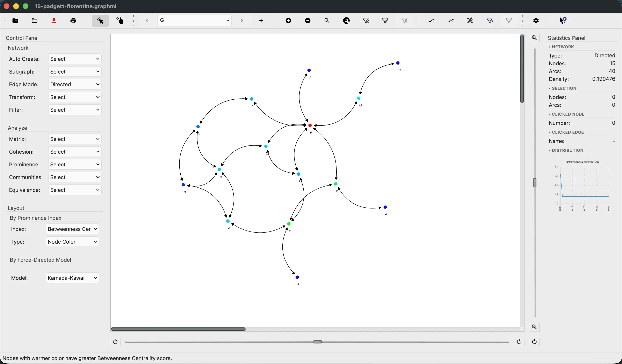Viewport: 622px width, 364px height.
Task: Select blue node 11 on canvas
Action: point(183,185)
